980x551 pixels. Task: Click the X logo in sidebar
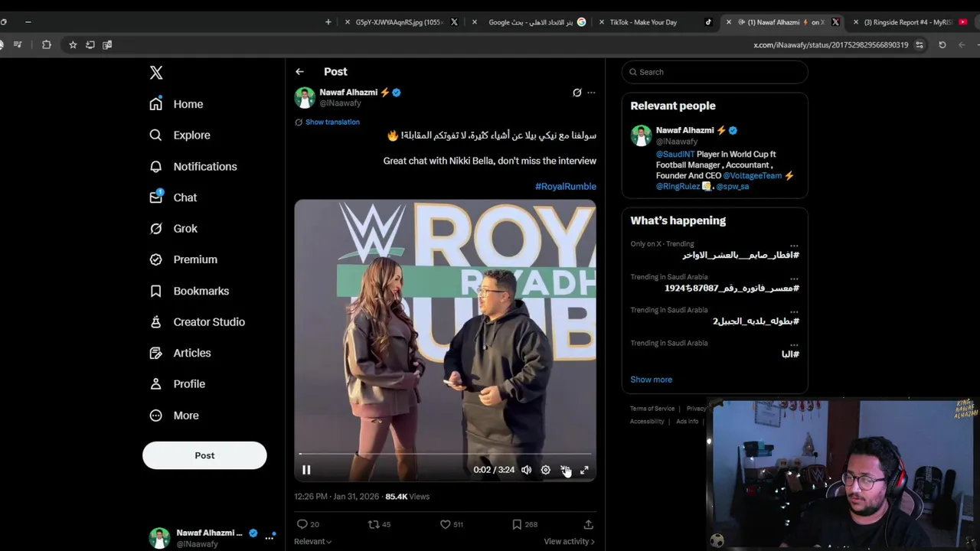point(156,73)
